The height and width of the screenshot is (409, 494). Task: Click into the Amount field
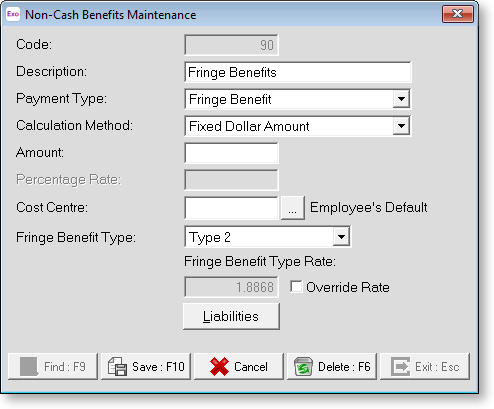(x=231, y=153)
